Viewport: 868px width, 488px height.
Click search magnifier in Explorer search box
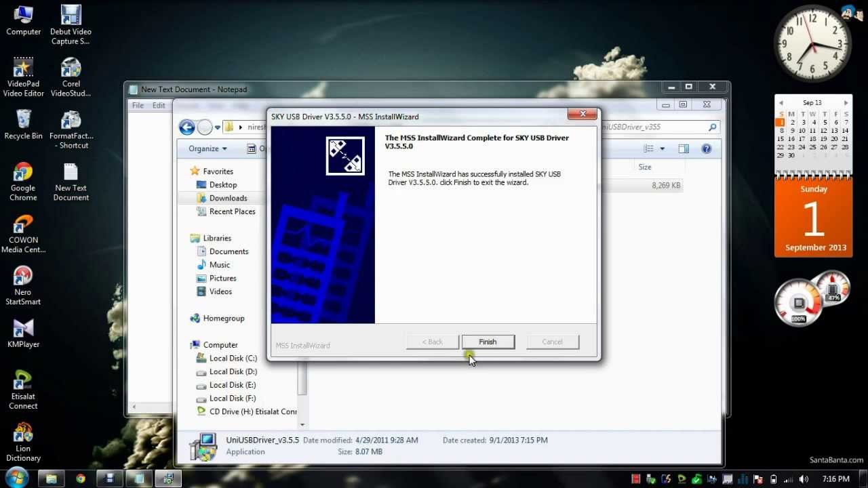712,127
